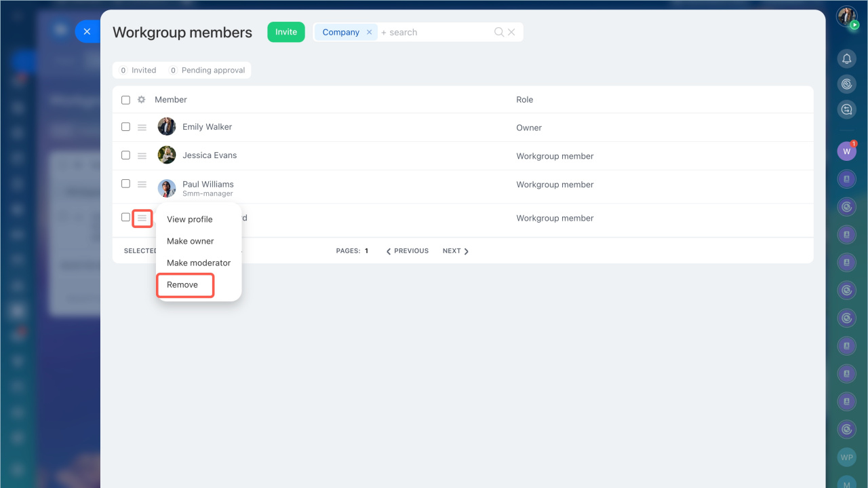Select Make moderator in the menu
The width and height of the screenshot is (868, 488).
pos(199,263)
